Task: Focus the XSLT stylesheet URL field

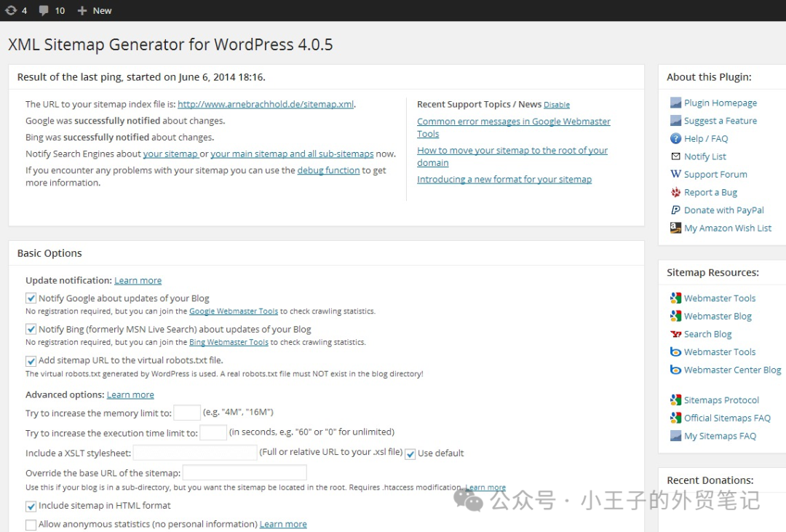Action: click(195, 453)
